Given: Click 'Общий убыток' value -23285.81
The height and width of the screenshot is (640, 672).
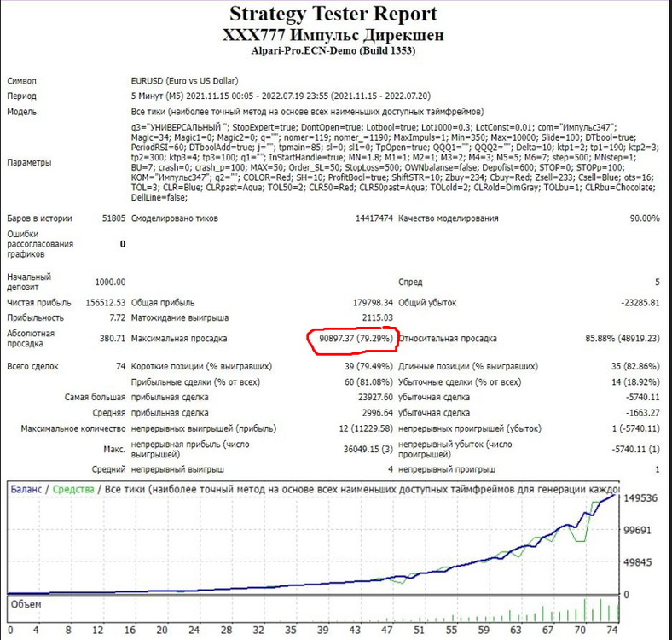Looking at the screenshot, I should [640, 302].
